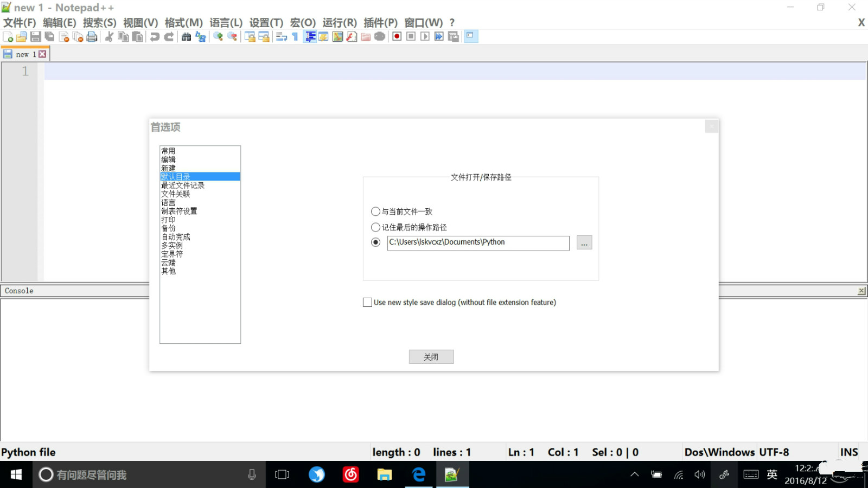Image resolution: width=868 pixels, height=488 pixels.
Task: Click the Copy toolbar icon
Action: (123, 36)
